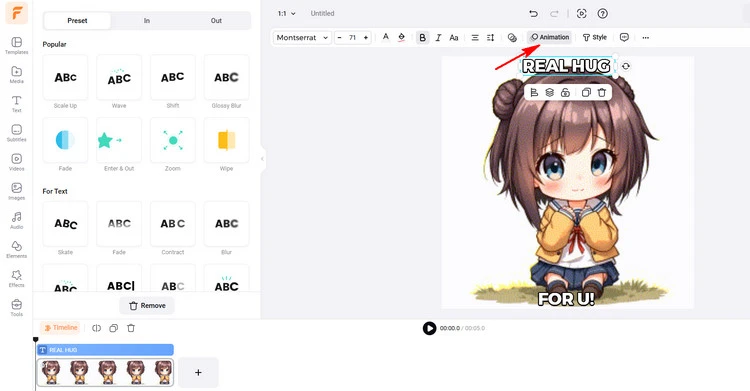This screenshot has width=750, height=391.
Task: Click the Animation toolbar button
Action: point(550,37)
